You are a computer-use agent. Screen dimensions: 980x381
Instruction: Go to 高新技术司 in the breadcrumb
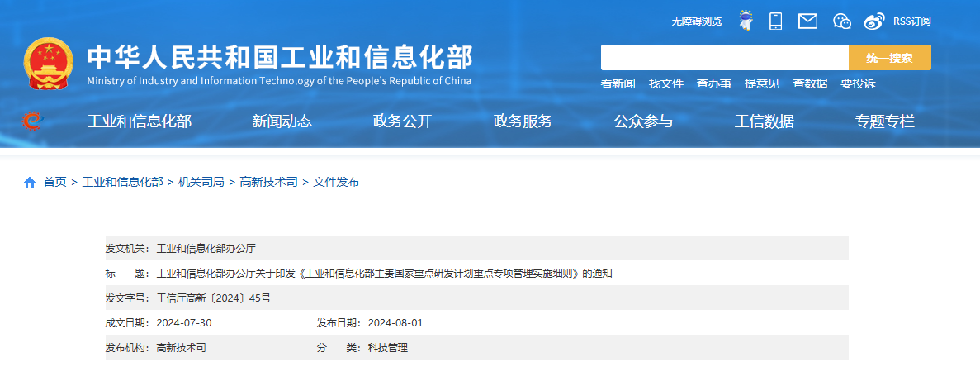269,183
